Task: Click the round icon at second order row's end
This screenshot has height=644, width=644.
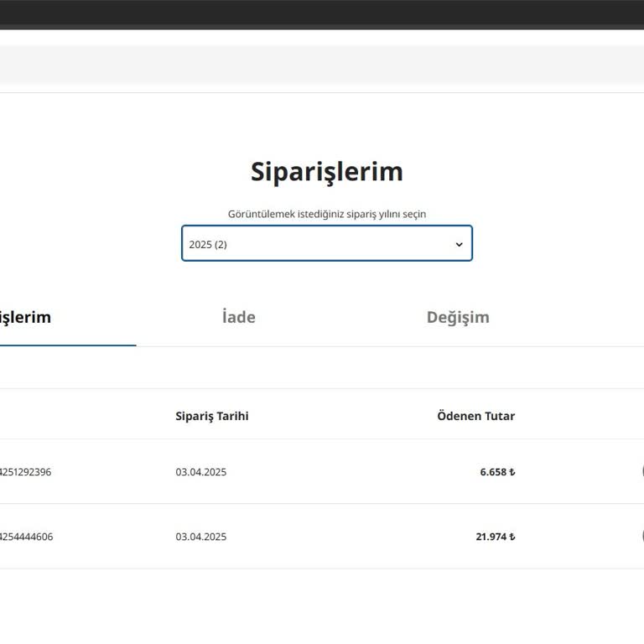Action: [641, 536]
